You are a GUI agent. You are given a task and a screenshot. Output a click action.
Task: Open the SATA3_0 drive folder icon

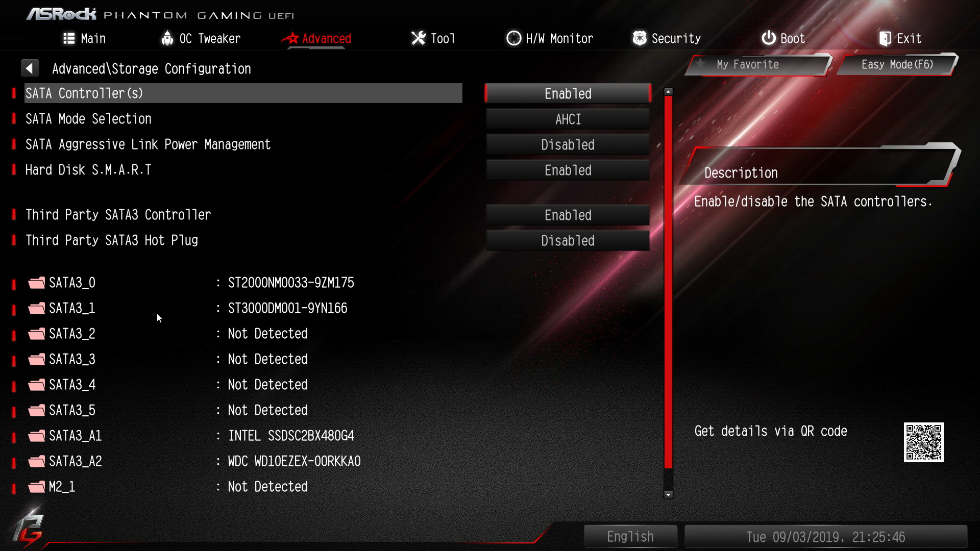coord(36,283)
